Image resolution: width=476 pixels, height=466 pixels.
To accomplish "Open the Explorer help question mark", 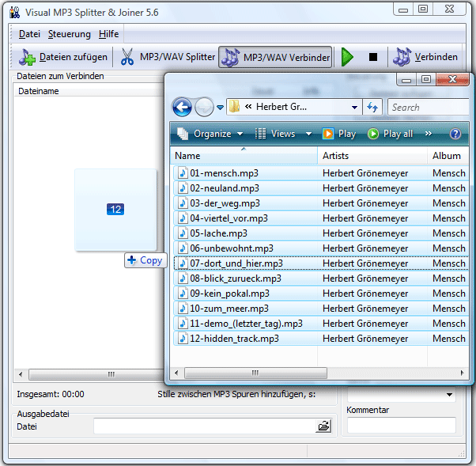I will 455,134.
